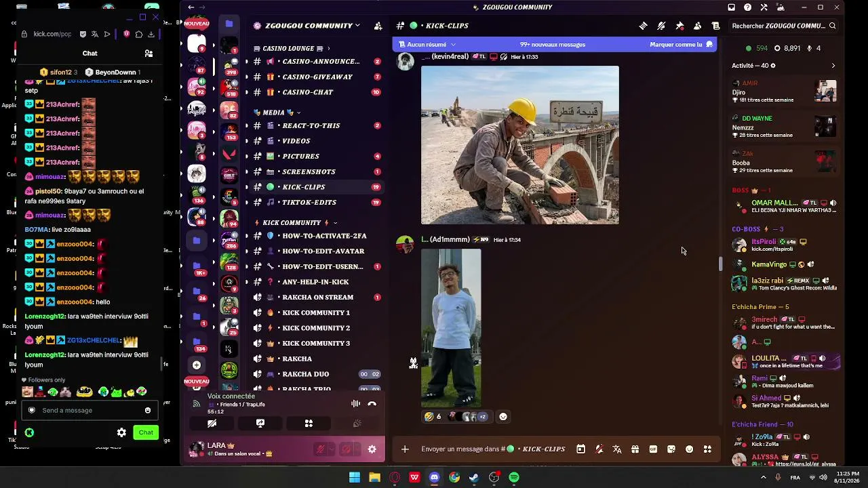Launch an activity from the voice panel
This screenshot has width=868, height=488.
point(309,424)
